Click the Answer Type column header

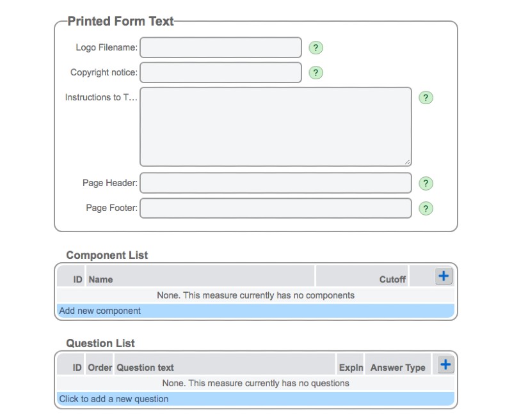point(396,367)
